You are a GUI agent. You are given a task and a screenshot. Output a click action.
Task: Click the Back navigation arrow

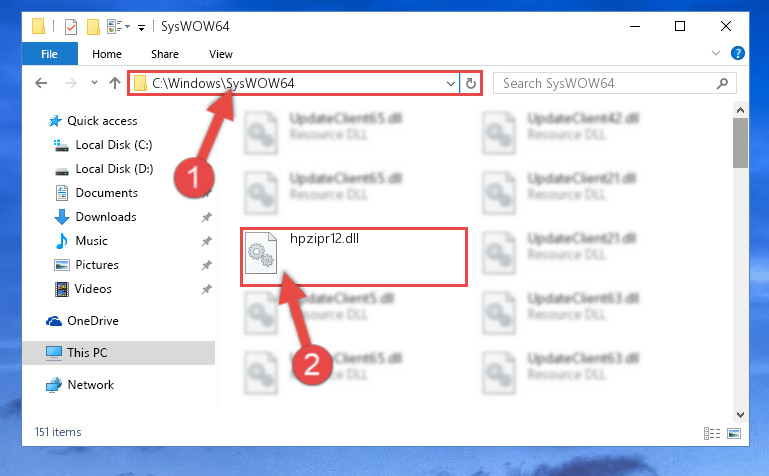coord(41,83)
